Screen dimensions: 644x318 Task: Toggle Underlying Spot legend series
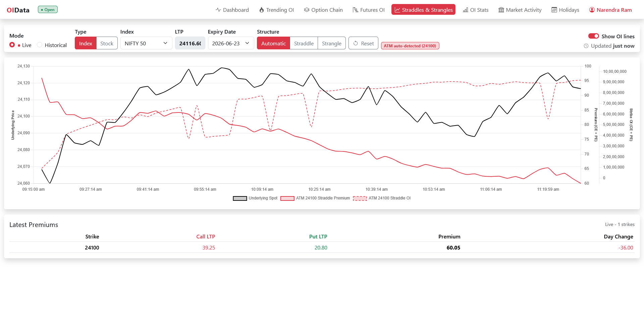255,198
